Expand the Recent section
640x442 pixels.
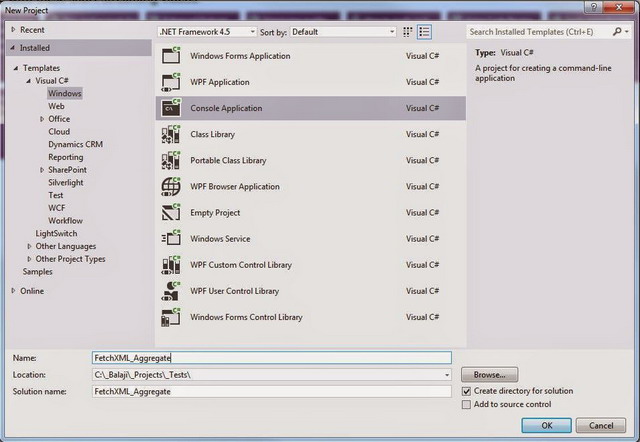click(13, 29)
